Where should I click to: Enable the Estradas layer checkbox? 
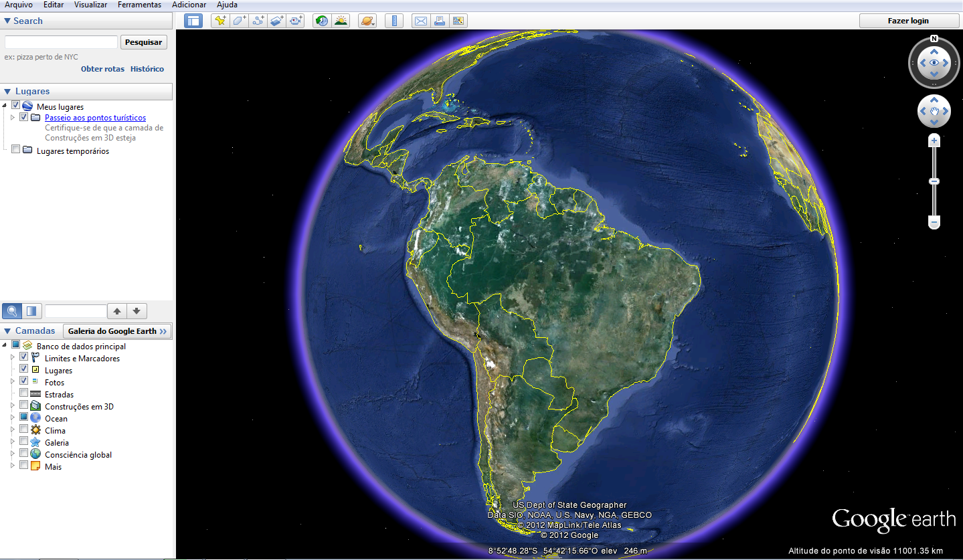click(24, 394)
